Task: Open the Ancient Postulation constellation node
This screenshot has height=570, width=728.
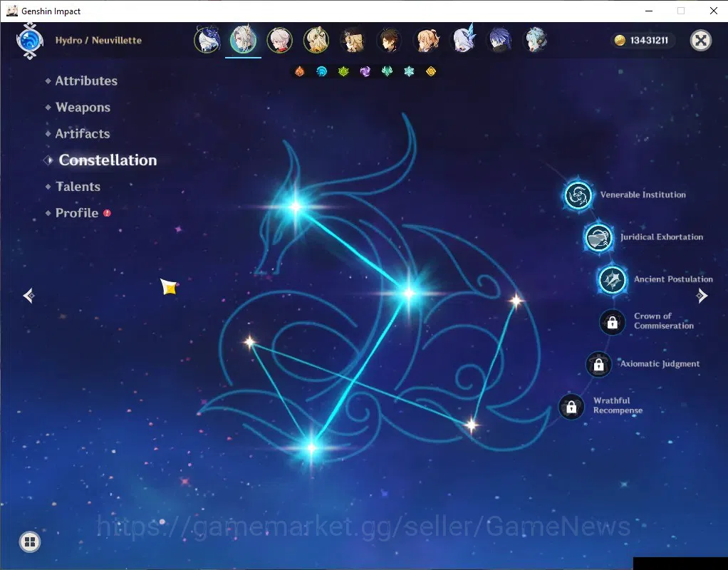Action: 612,280
